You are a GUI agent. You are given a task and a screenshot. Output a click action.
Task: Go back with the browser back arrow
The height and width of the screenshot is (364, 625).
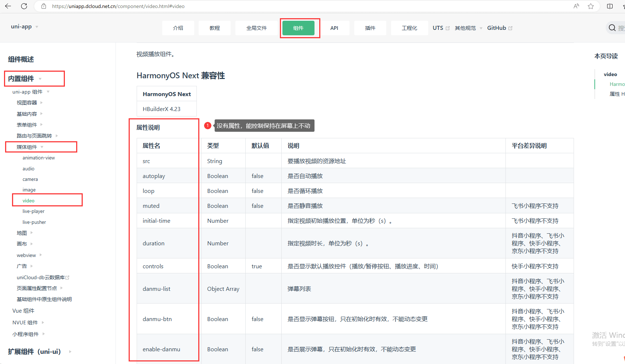pos(8,6)
